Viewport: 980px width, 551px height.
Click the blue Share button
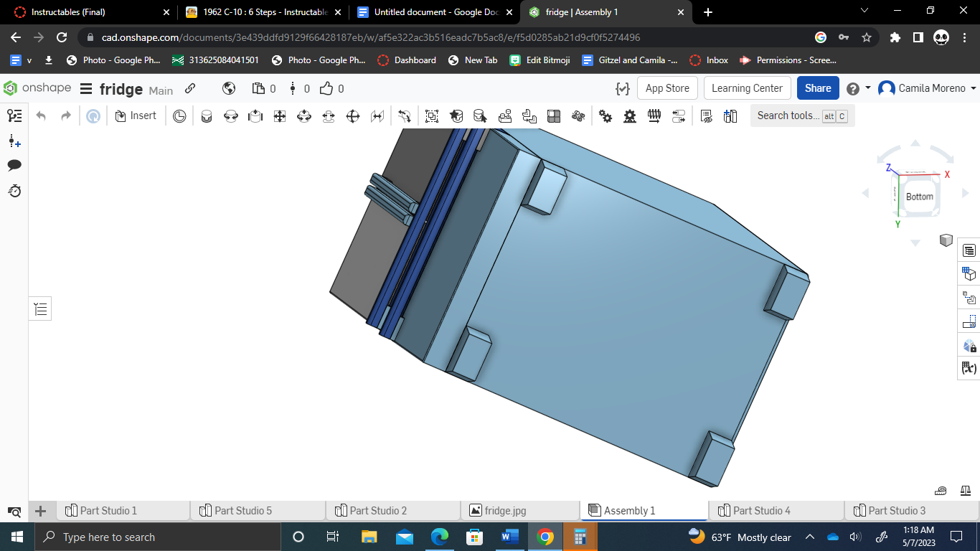(817, 88)
